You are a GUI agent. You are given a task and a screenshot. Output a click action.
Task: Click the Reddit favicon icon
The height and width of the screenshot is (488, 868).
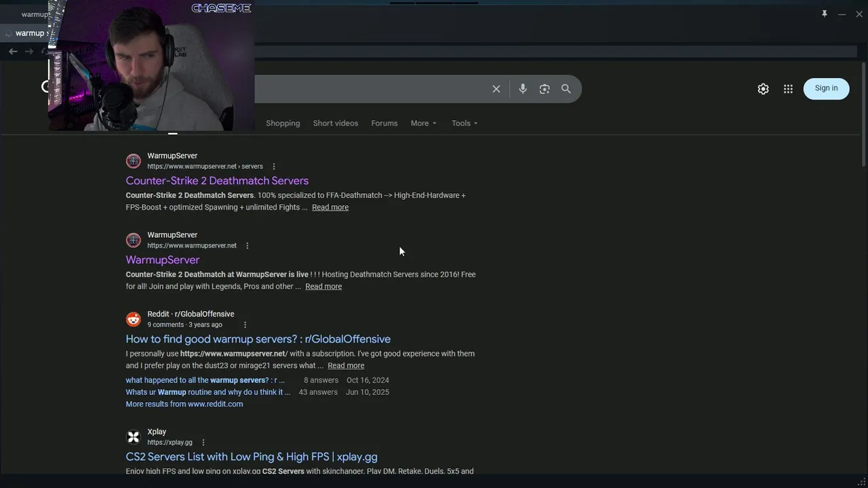134,319
